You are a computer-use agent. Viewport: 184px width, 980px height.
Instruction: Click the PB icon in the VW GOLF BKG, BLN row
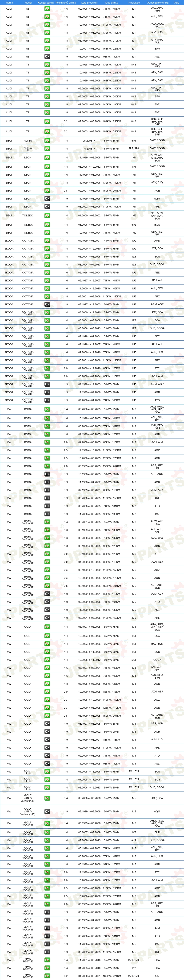coord(47,644)
